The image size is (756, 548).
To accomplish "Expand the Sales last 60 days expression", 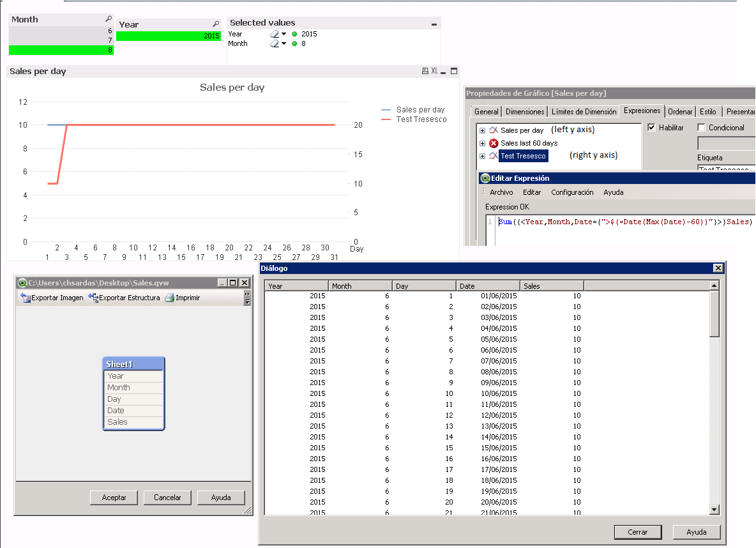I will coord(483,143).
